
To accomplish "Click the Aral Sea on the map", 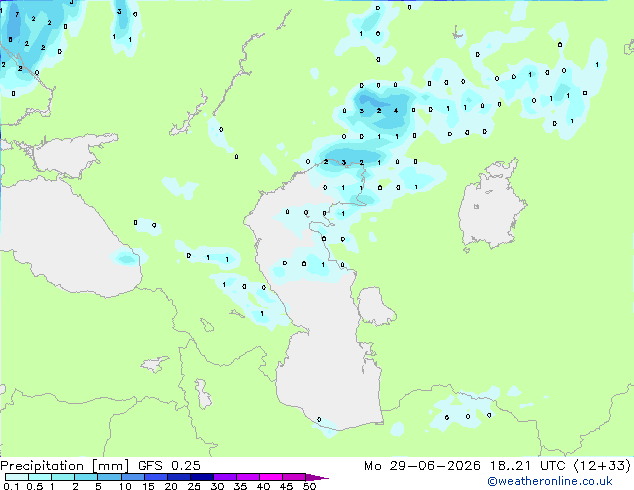I will [x=491, y=206].
